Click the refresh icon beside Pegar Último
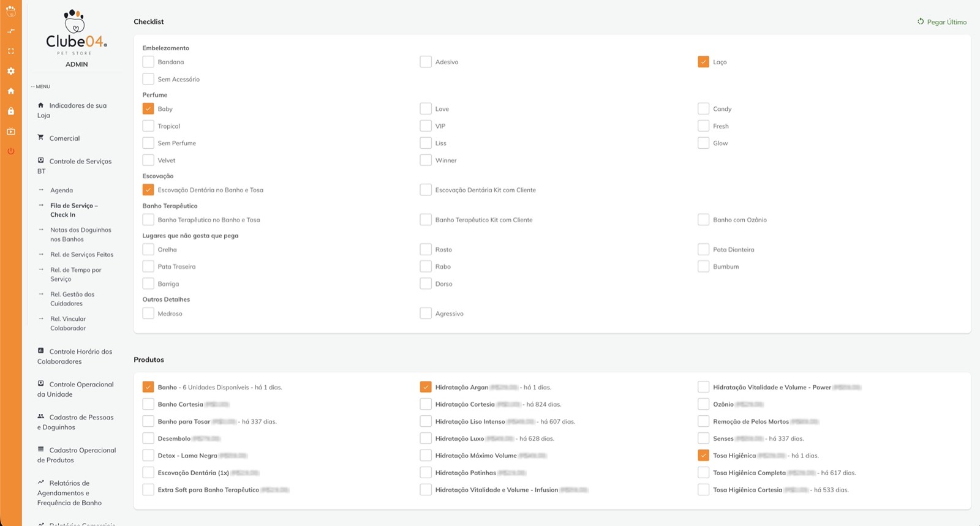 (x=920, y=21)
